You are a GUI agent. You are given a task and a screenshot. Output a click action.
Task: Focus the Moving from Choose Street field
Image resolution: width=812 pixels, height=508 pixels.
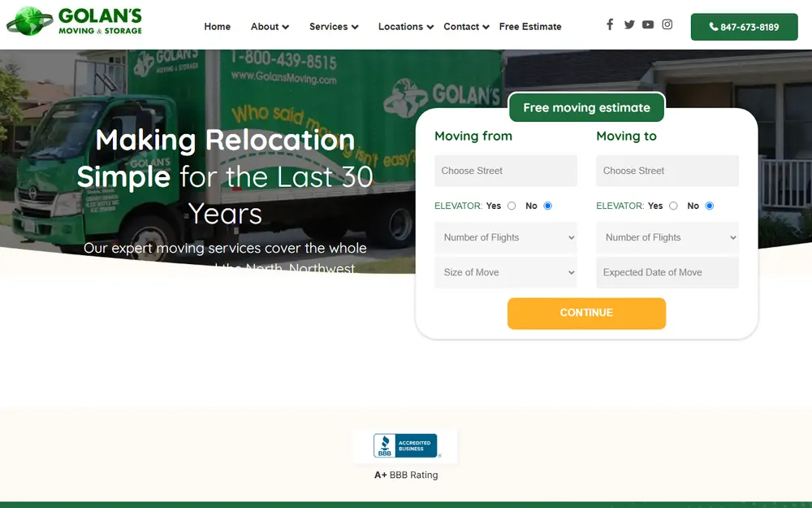point(505,171)
